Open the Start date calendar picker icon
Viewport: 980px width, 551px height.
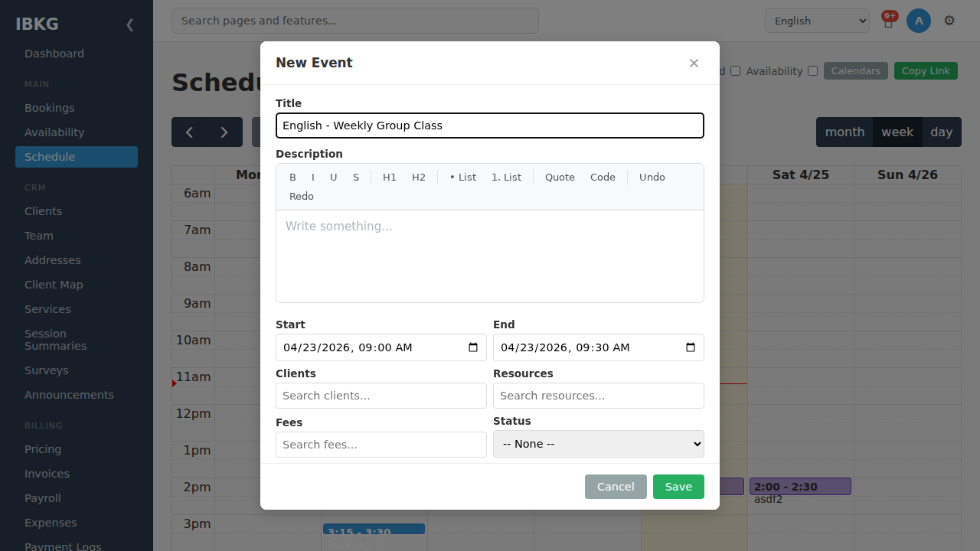point(473,347)
